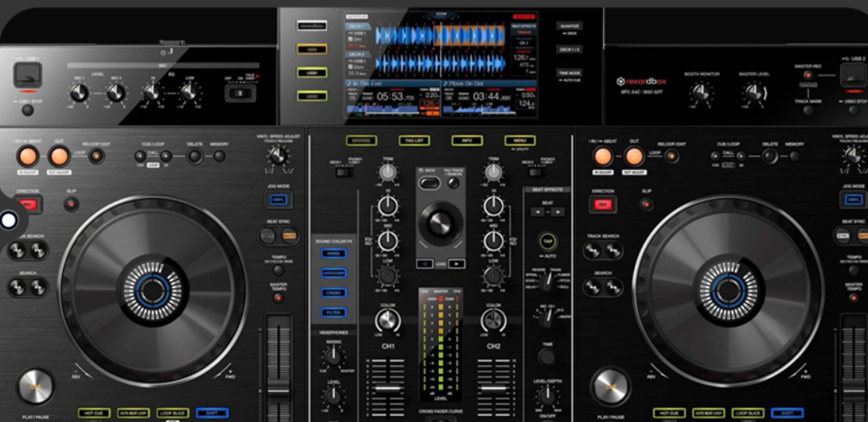868x422 pixels.
Task: Click the left VINYL SPEED ADJUST knob
Action: point(277,156)
